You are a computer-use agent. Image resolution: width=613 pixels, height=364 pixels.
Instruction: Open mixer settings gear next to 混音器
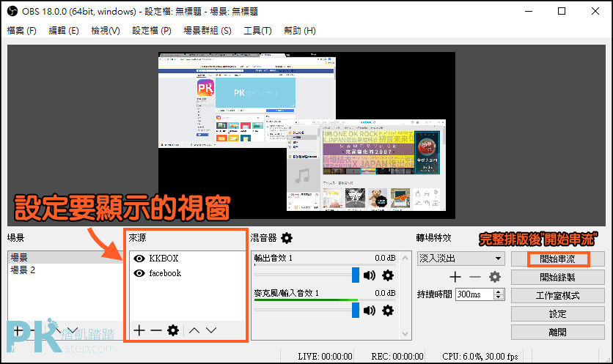tap(287, 238)
